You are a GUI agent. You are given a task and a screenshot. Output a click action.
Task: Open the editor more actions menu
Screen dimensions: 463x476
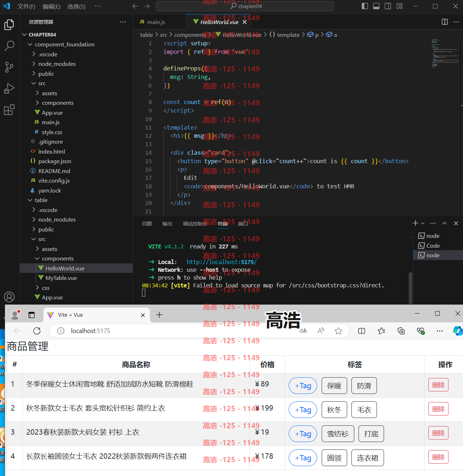coord(456,22)
